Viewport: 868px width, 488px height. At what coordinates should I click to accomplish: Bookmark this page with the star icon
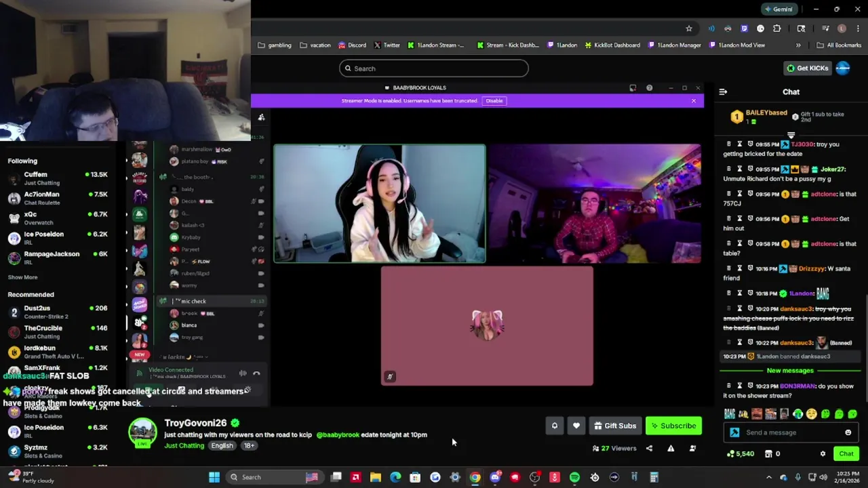689,28
